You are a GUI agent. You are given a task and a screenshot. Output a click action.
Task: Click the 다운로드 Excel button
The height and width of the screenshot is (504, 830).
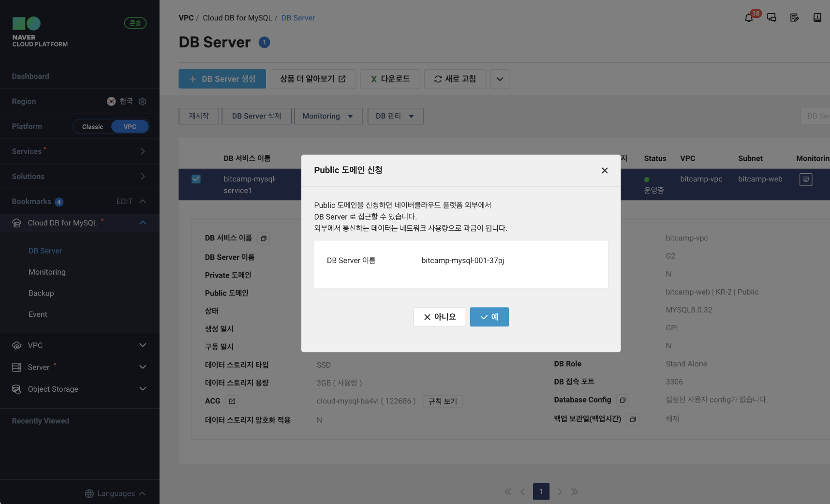[390, 79]
